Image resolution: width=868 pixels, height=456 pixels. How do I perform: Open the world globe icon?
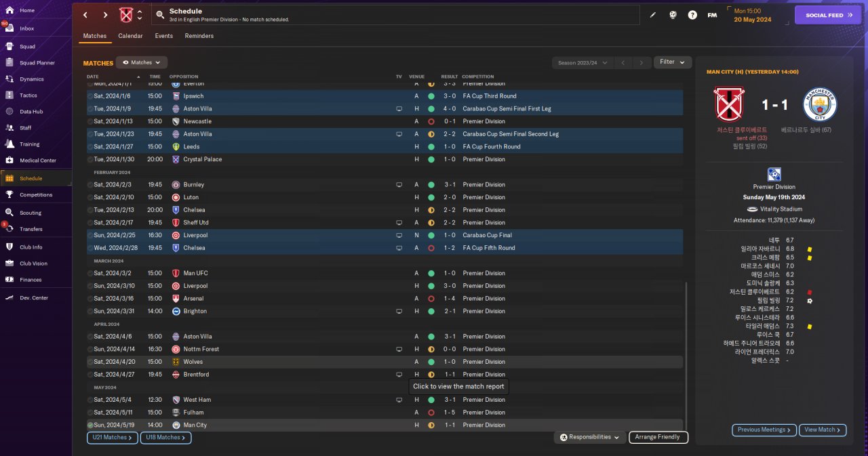point(673,15)
